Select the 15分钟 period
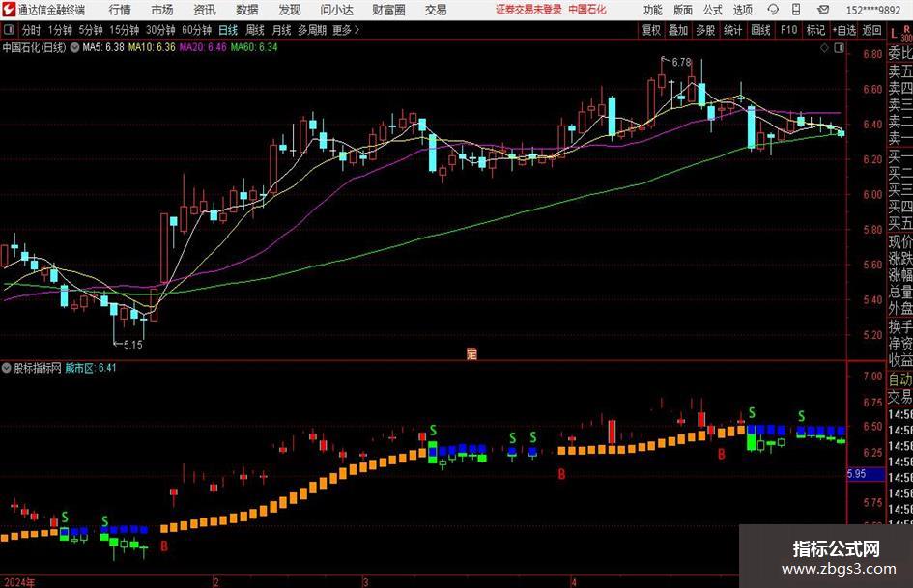Screen dimensions: 913x588 tap(125, 30)
